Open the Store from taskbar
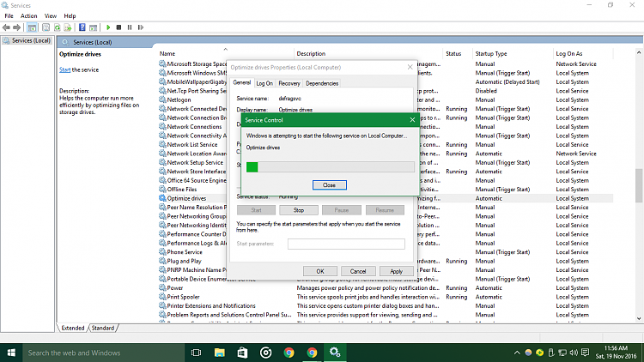644x362 pixels. click(242, 353)
